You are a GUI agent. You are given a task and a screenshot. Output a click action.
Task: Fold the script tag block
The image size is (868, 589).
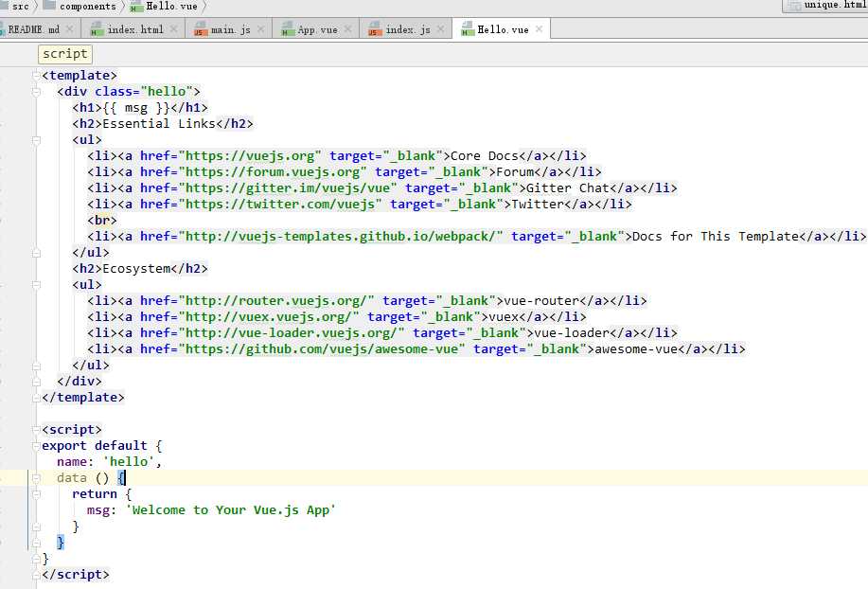[37, 430]
